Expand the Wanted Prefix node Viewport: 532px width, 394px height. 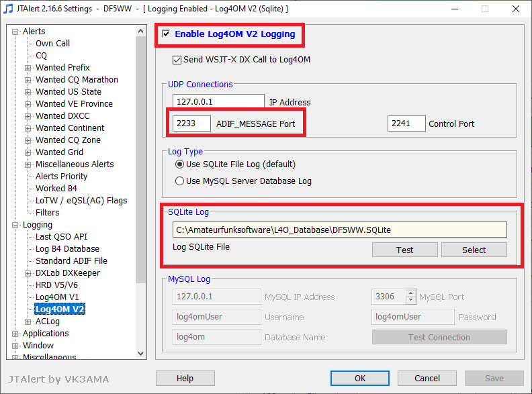pyautogui.click(x=28, y=68)
